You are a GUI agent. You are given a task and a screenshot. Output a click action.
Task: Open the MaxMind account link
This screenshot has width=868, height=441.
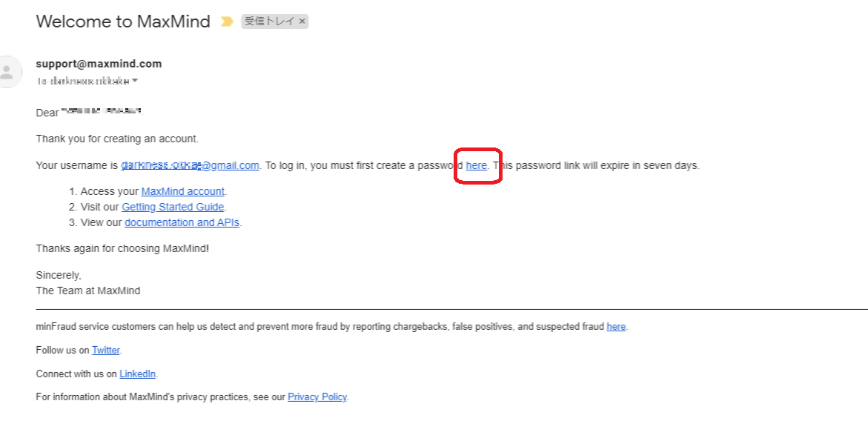[182, 191]
